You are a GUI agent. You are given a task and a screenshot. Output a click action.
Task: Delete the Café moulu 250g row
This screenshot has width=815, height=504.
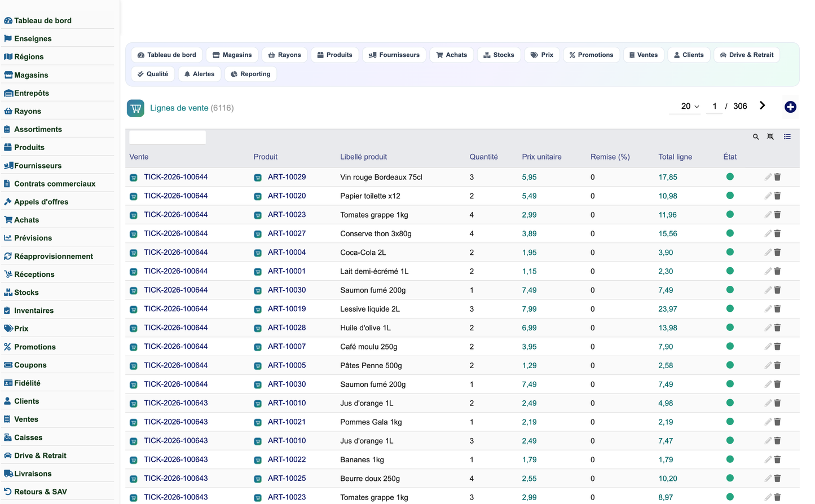(x=777, y=347)
